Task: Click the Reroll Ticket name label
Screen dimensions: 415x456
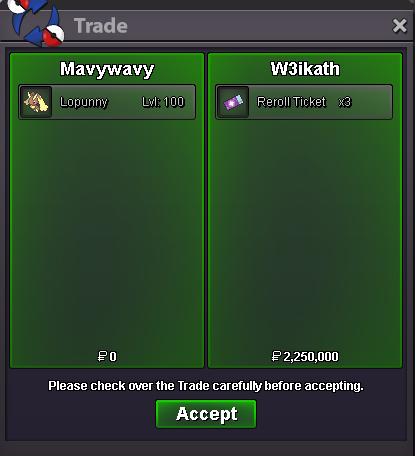Action: pos(291,102)
